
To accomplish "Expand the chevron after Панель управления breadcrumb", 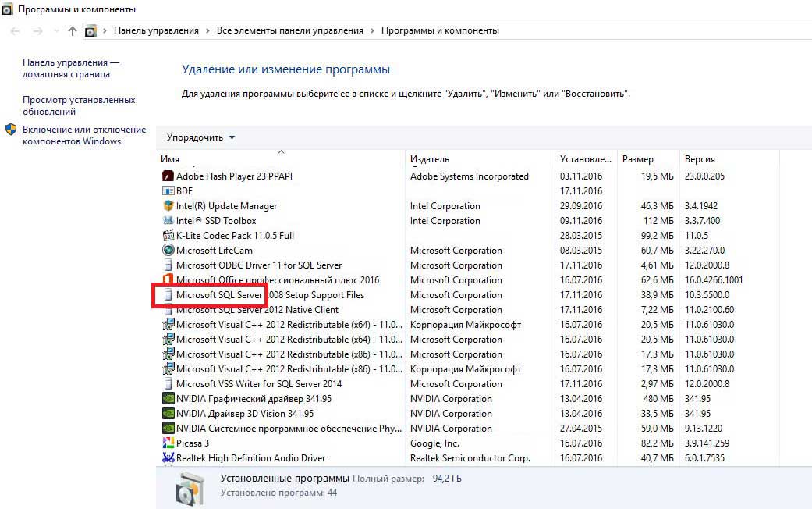I will pyautogui.click(x=207, y=31).
